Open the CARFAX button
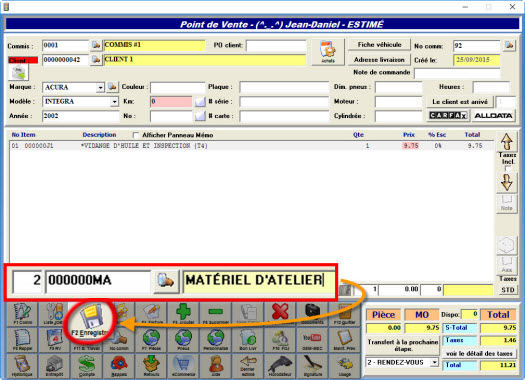The image size is (525, 380). tap(448, 116)
